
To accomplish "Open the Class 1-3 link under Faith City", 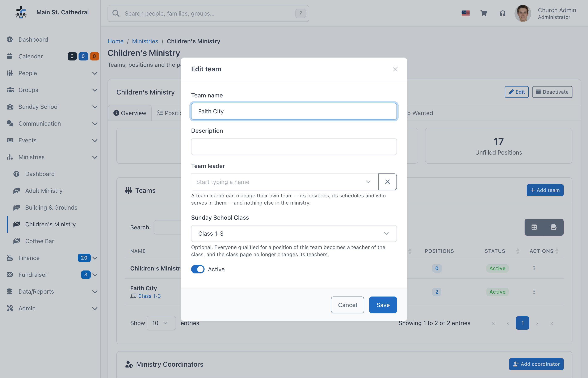I will point(149,296).
